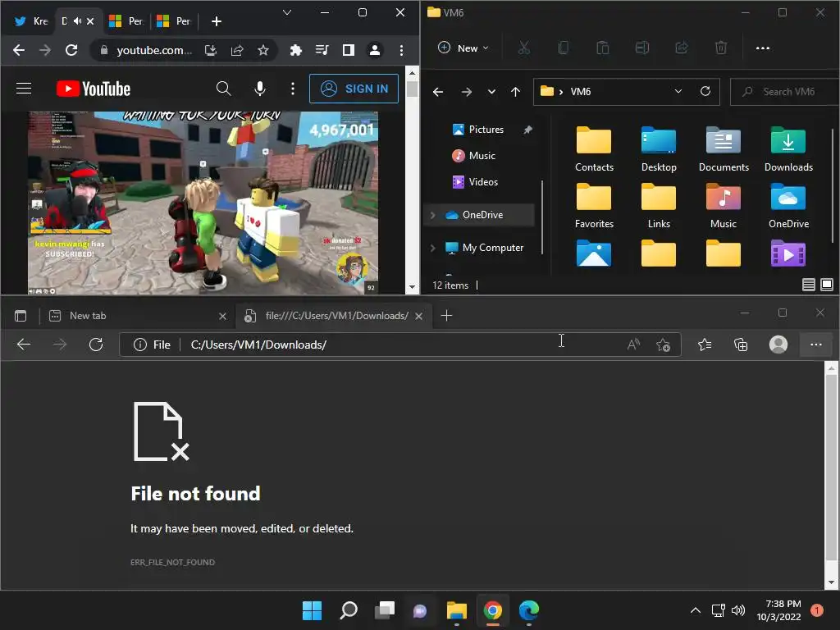The width and height of the screenshot is (840, 630).
Task: Show hidden system tray icons
Action: pyautogui.click(x=696, y=610)
